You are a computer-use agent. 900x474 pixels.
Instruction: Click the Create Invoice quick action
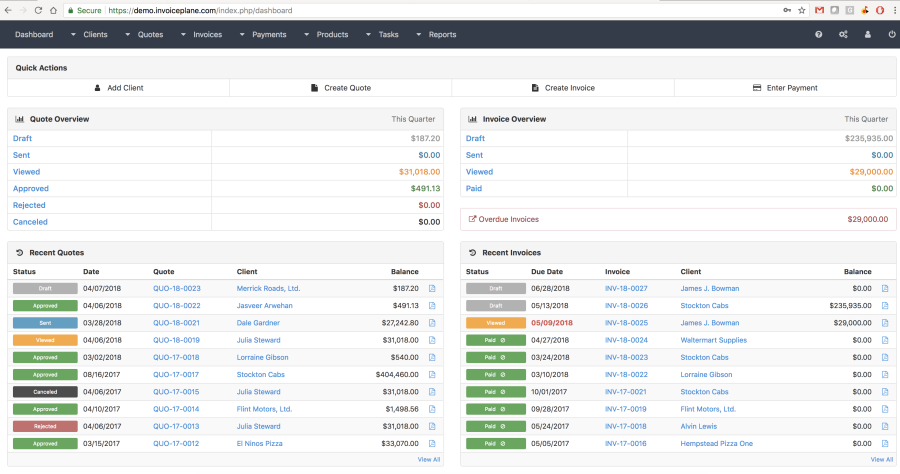click(x=563, y=88)
